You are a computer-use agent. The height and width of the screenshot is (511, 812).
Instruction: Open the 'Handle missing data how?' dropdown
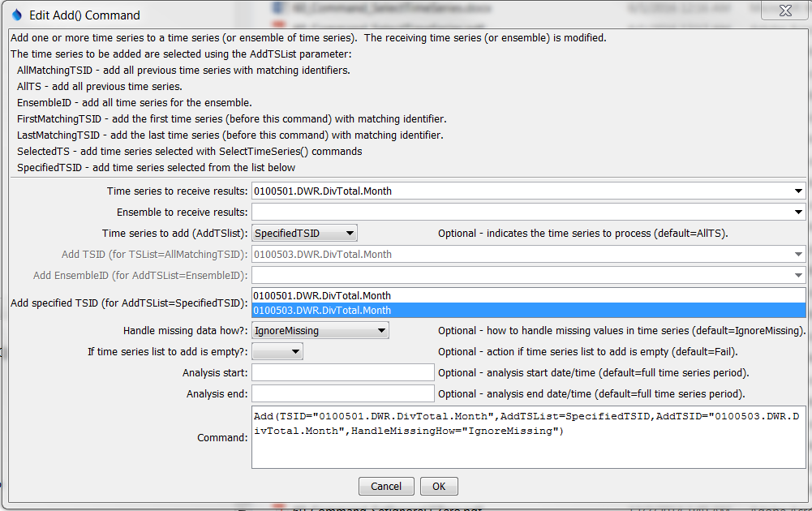320,330
